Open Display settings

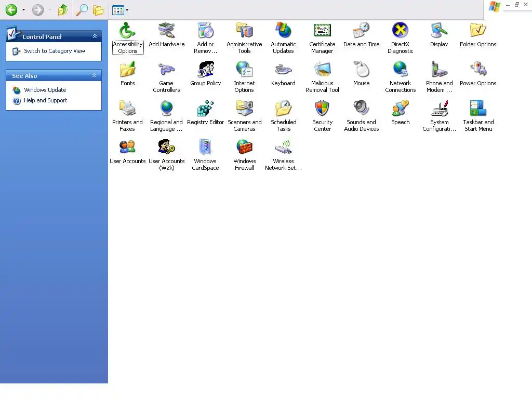coord(439,35)
